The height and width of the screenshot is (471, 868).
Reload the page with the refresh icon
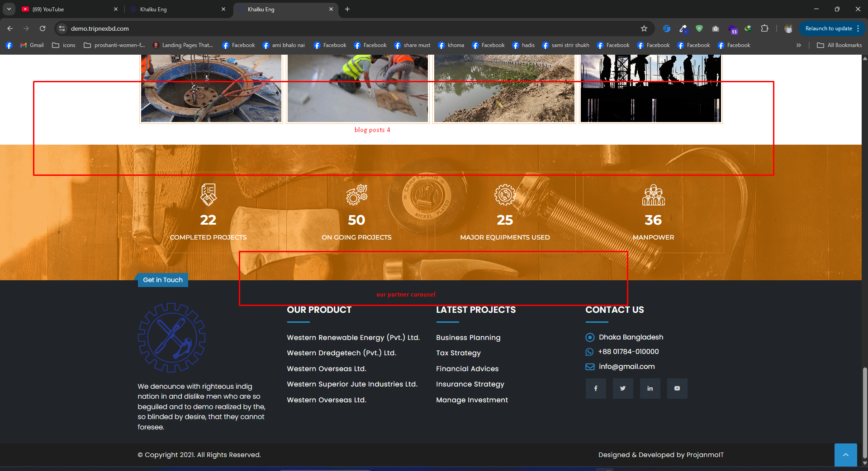[43, 28]
